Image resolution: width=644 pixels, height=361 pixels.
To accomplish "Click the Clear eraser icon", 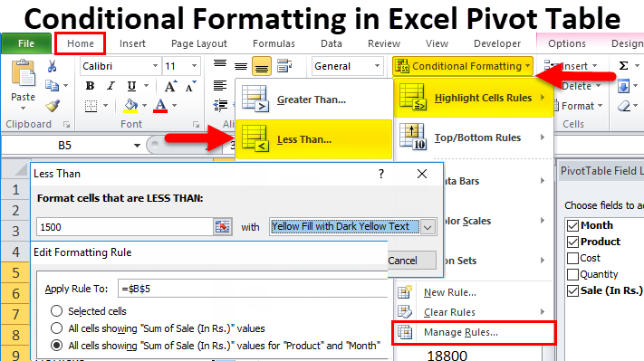I will 624,107.
